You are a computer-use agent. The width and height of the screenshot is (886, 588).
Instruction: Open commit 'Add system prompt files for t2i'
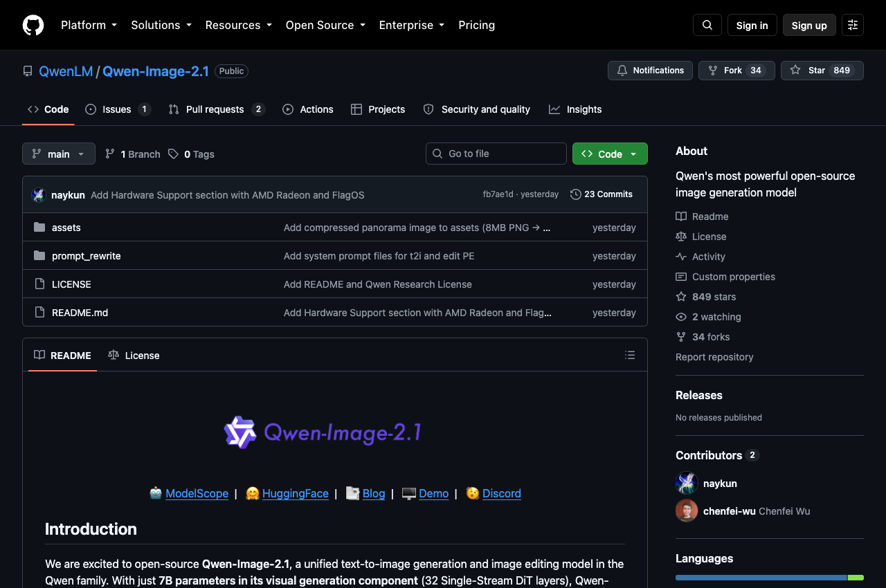click(x=379, y=256)
